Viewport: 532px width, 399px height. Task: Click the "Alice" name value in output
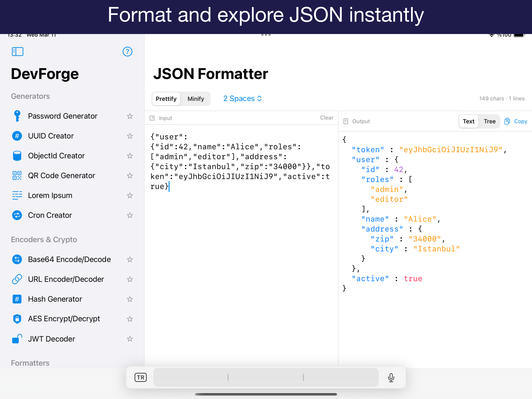click(x=420, y=219)
